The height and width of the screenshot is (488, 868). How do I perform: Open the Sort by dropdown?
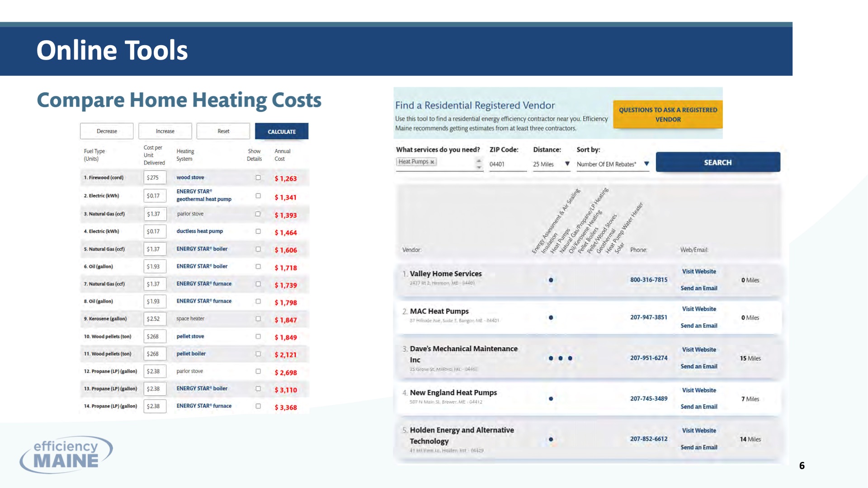[613, 164]
